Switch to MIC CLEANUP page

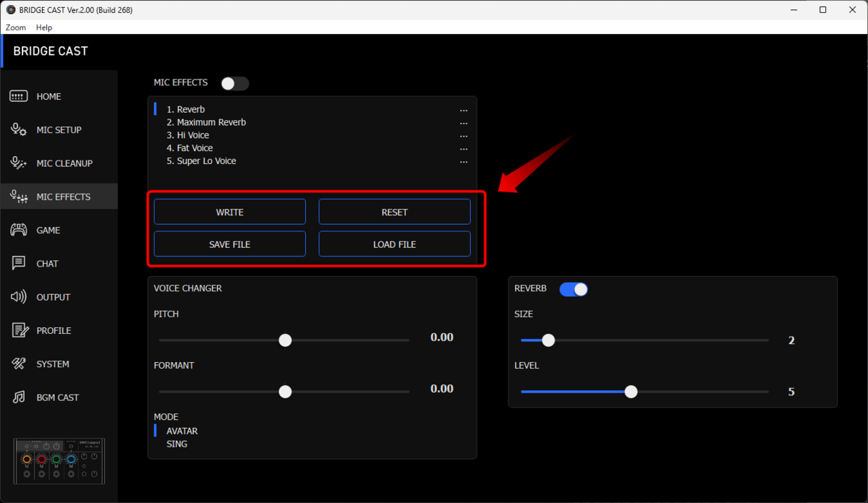(x=59, y=163)
